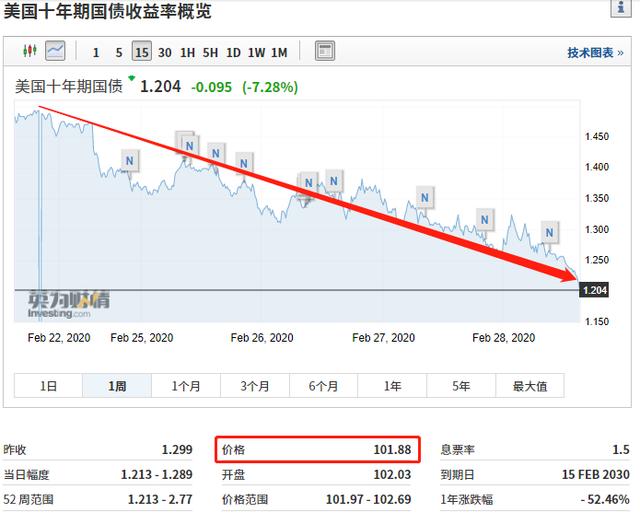Click the 息票率 value 1.5
640x513 pixels.
pyautogui.click(x=621, y=449)
